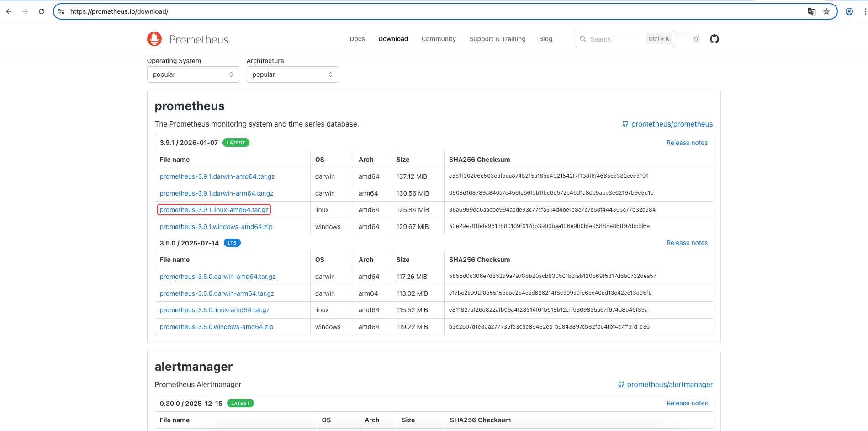This screenshot has height=431, width=868.
Task: Click the checksum starting with e811827af2
Action: 548,310
